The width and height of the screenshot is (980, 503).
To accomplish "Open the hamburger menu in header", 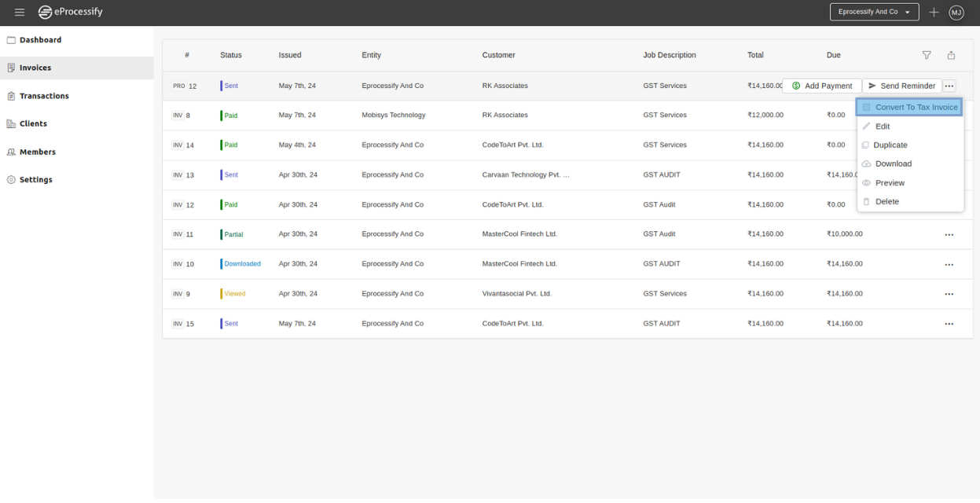I will (x=20, y=13).
